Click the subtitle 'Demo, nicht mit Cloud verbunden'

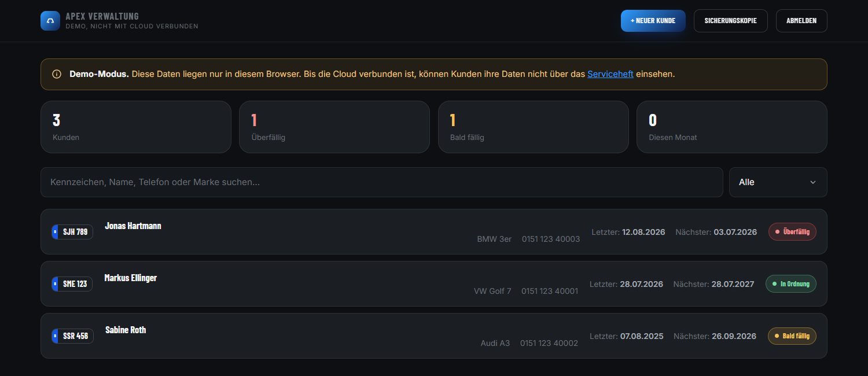132,27
